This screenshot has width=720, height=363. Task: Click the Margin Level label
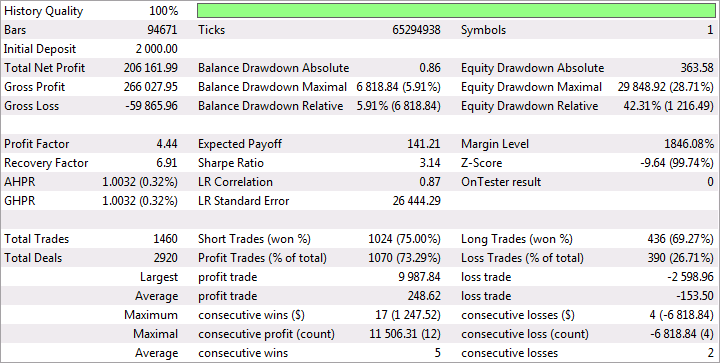(495, 144)
